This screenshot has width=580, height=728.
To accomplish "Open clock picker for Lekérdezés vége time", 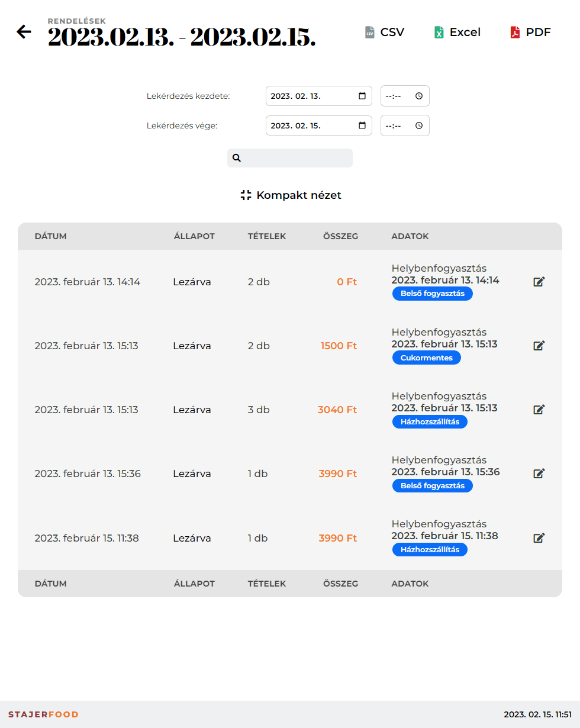I will pyautogui.click(x=419, y=125).
